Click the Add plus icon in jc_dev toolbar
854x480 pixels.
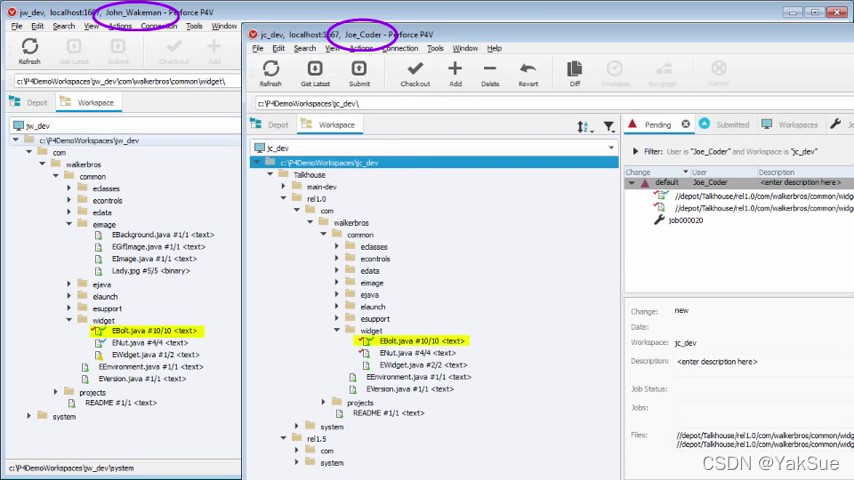tap(455, 69)
